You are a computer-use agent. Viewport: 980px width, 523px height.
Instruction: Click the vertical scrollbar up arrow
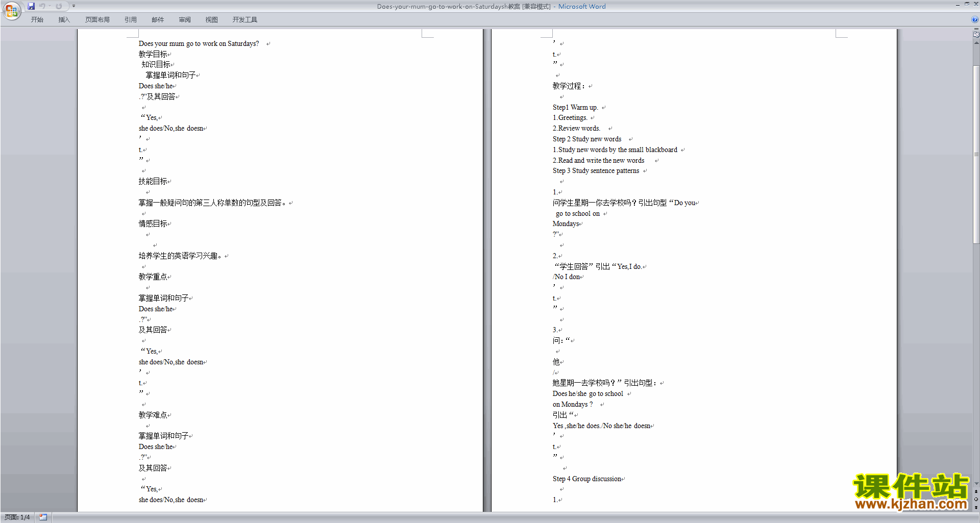pyautogui.click(x=976, y=43)
